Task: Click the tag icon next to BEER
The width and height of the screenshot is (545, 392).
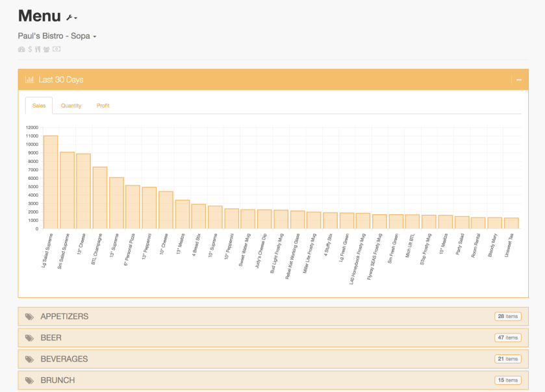Action: [29, 338]
